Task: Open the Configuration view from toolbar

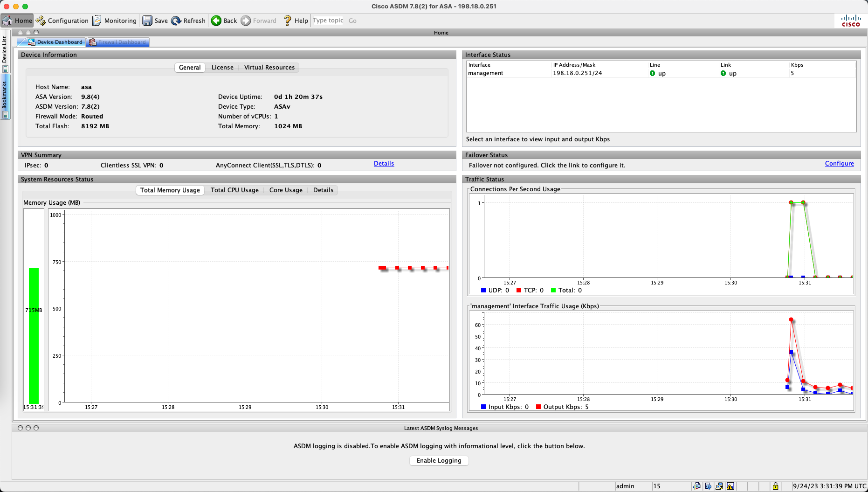Action: point(62,21)
